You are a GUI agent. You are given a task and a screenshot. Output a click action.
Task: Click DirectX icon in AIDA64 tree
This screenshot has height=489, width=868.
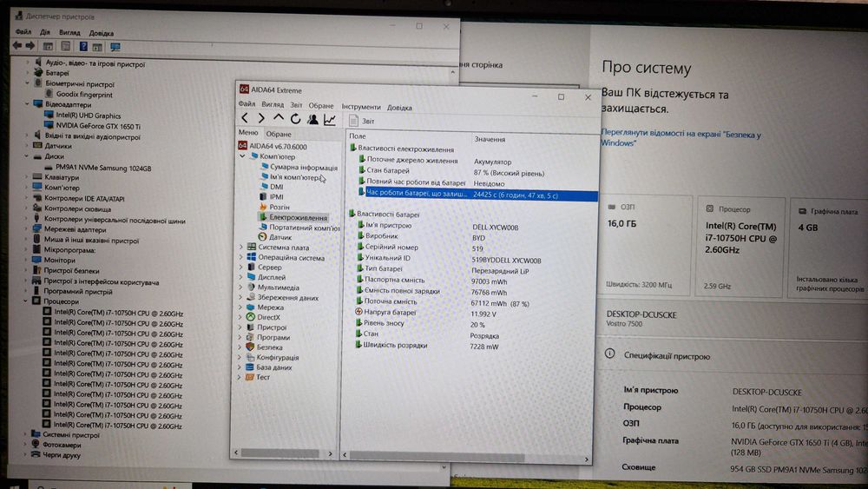pyautogui.click(x=250, y=317)
